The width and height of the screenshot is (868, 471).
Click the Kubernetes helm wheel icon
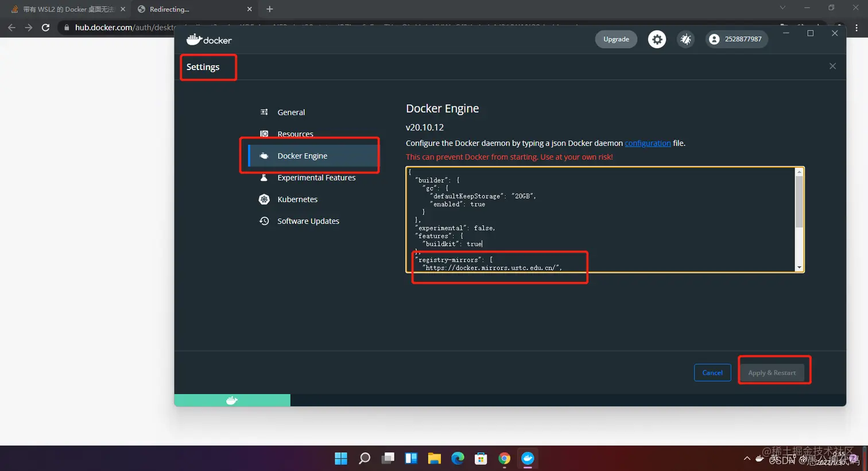264,199
